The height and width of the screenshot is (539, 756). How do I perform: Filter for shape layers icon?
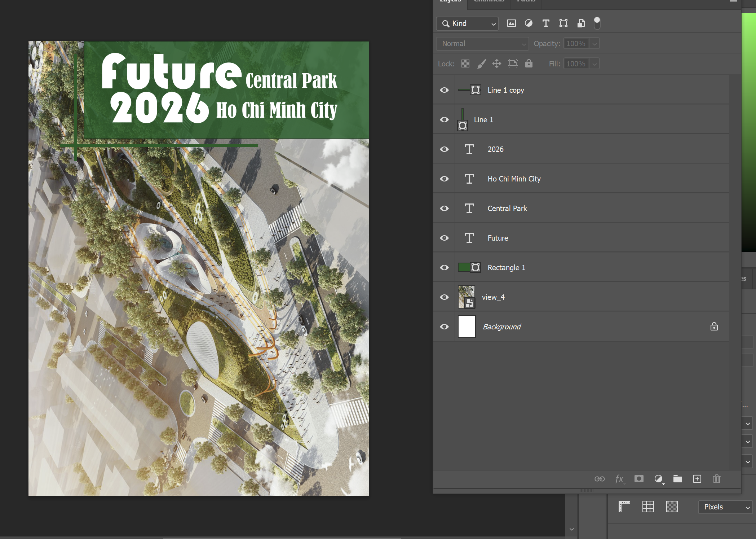coord(563,23)
